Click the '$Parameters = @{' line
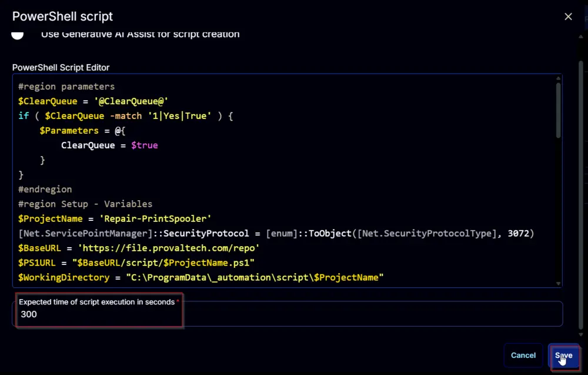Screen dimensions: 588x375 point(82,131)
